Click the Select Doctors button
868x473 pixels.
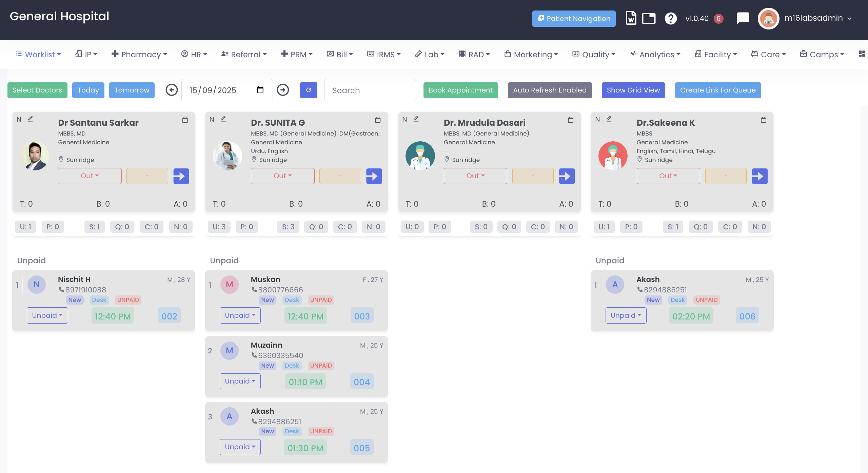(x=37, y=90)
